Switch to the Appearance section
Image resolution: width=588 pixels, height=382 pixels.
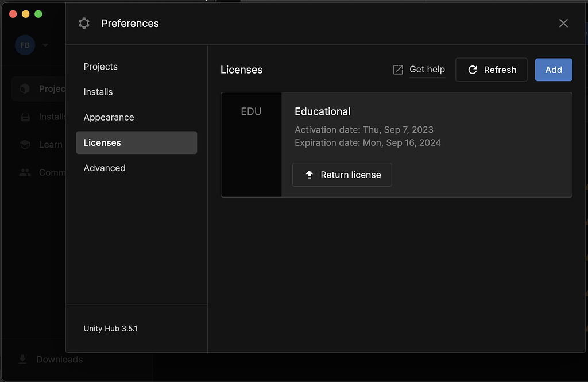[109, 117]
